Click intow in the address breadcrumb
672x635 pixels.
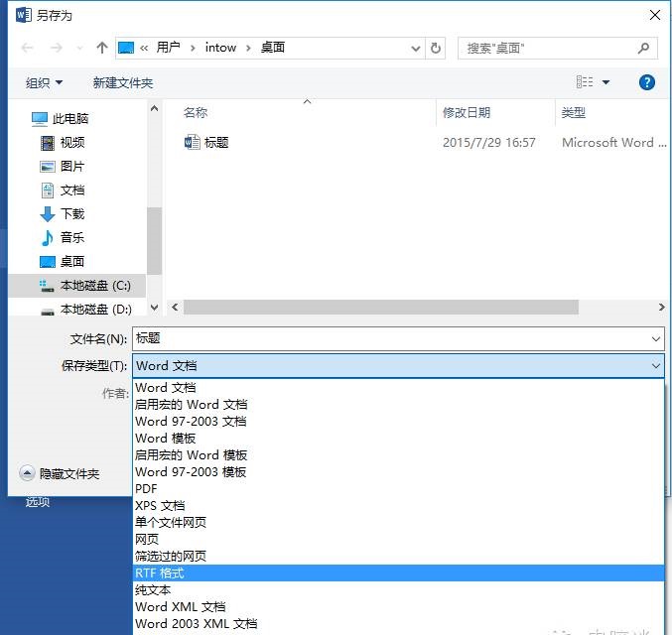tap(220, 48)
